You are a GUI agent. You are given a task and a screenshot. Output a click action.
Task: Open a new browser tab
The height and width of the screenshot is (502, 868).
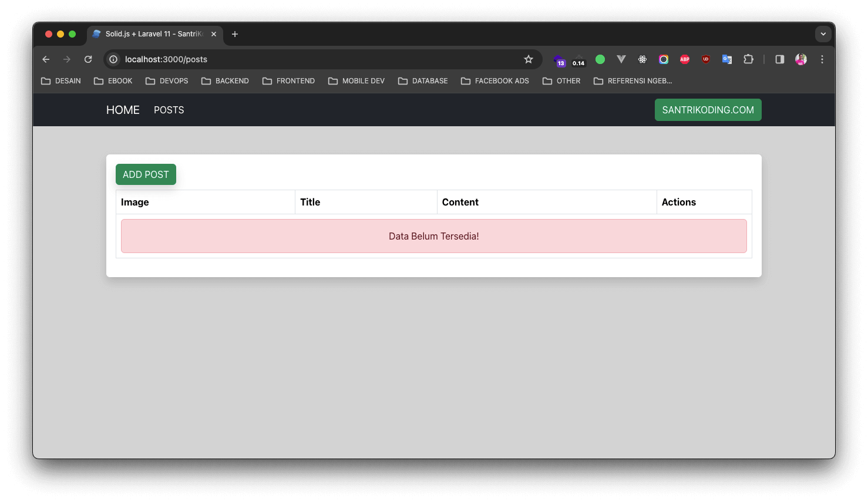click(235, 34)
